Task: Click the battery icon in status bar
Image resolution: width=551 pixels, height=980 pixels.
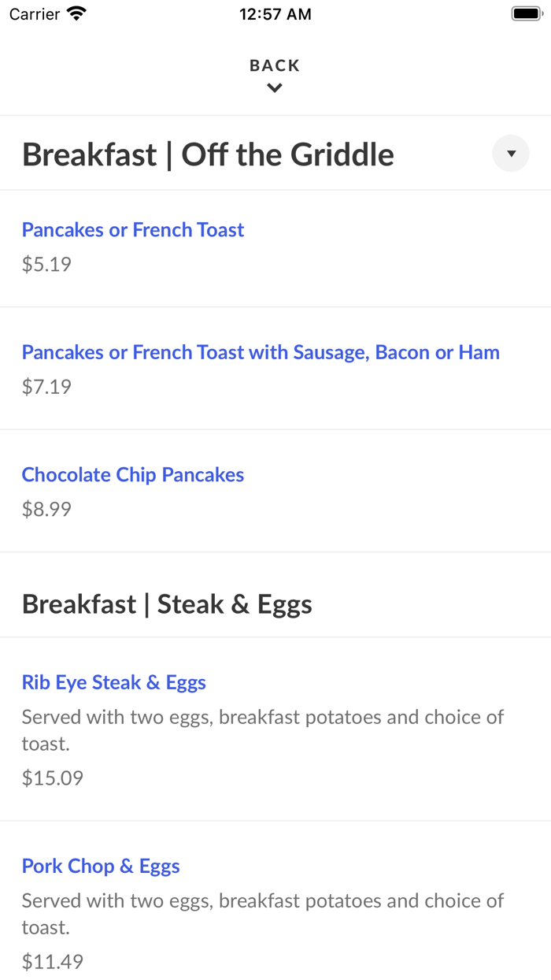Action: [x=527, y=14]
